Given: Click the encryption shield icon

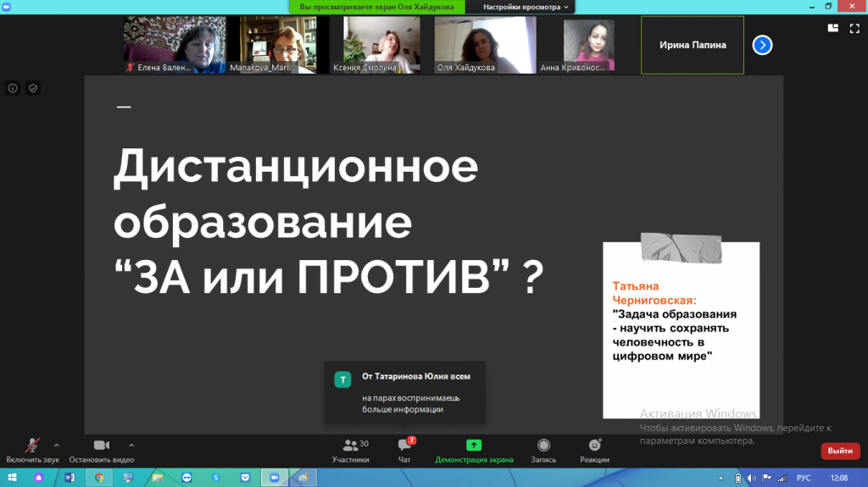Looking at the screenshot, I should coord(33,87).
